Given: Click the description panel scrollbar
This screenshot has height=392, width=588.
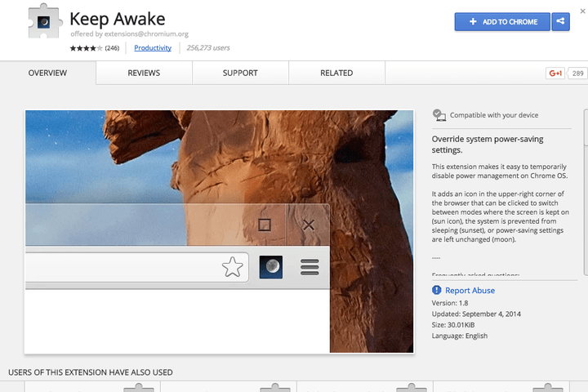Looking at the screenshot, I should (586, 192).
